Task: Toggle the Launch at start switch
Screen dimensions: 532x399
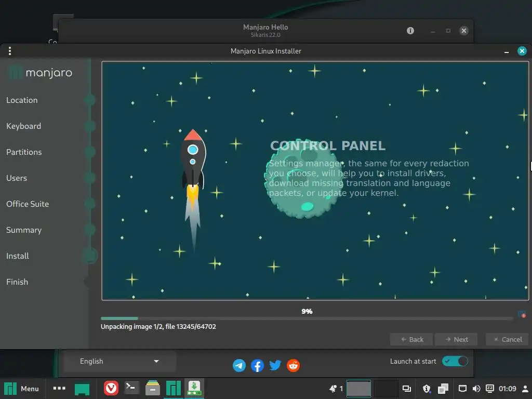Action: pos(455,361)
